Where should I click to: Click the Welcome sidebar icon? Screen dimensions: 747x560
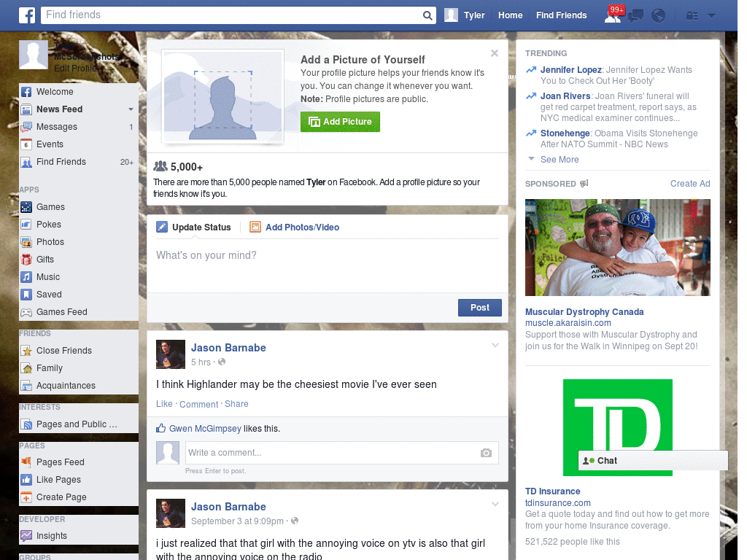pos(26,92)
